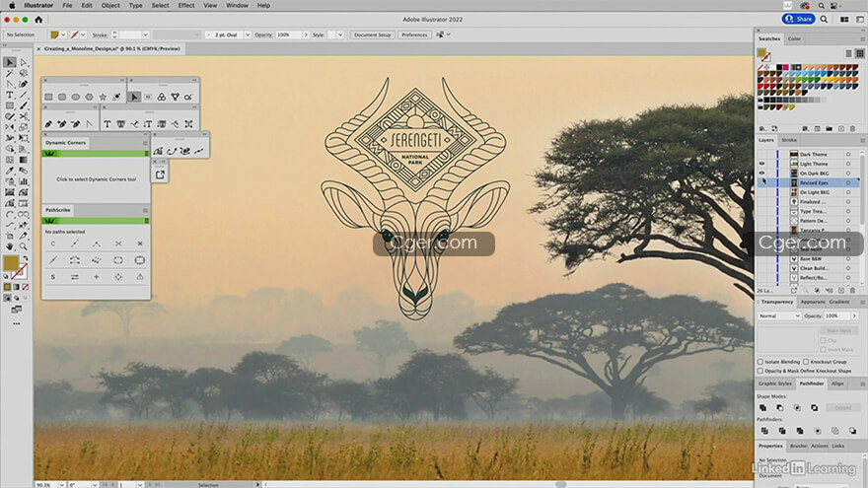The image size is (868, 488).
Task: Select the Type tool in floating type panel
Action: [107, 124]
